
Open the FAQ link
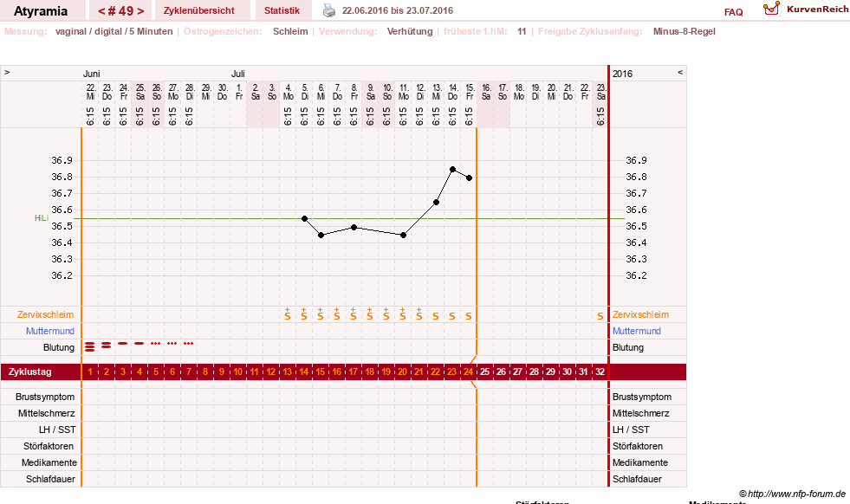733,12
